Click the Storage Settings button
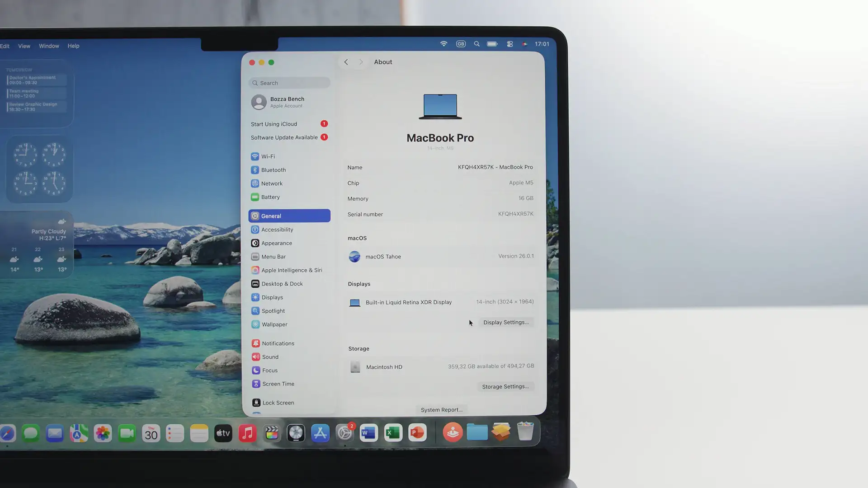 (x=505, y=386)
